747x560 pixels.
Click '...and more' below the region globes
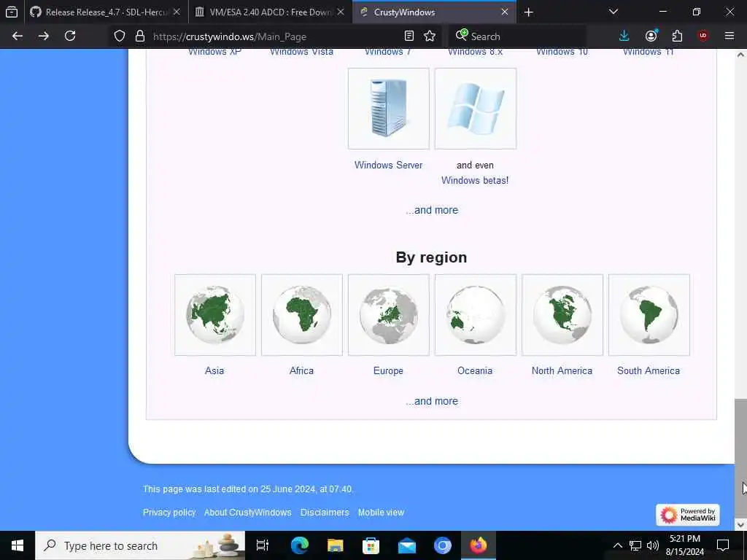432,401
